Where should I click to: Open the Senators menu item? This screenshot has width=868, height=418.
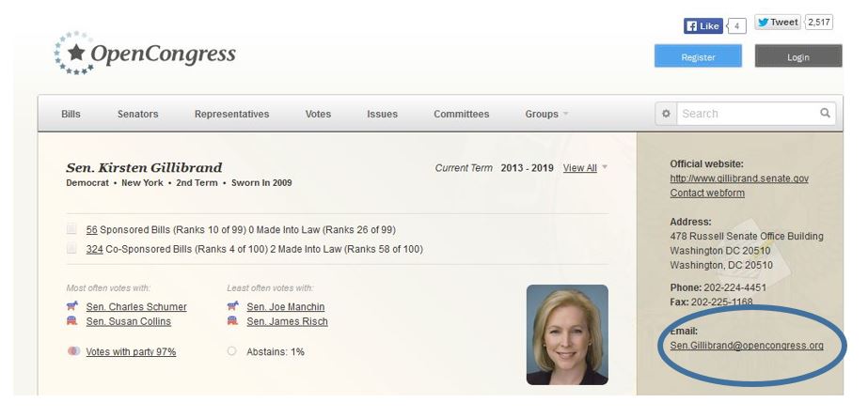[x=138, y=114]
